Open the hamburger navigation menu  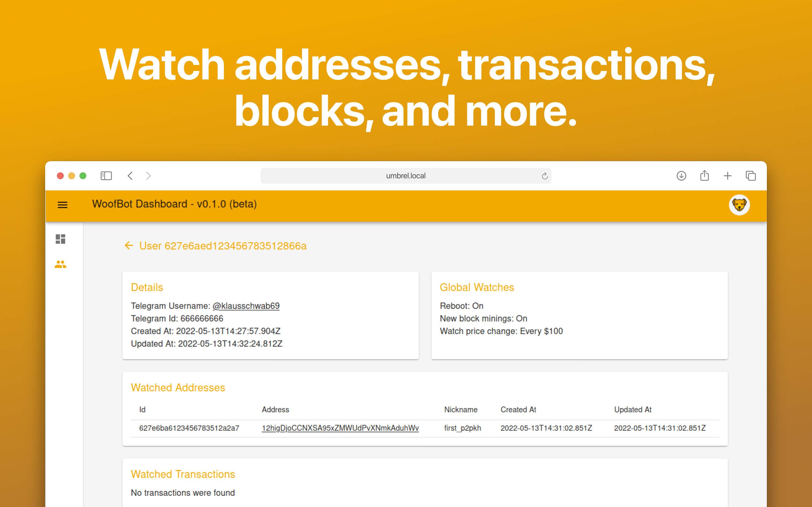coord(62,204)
